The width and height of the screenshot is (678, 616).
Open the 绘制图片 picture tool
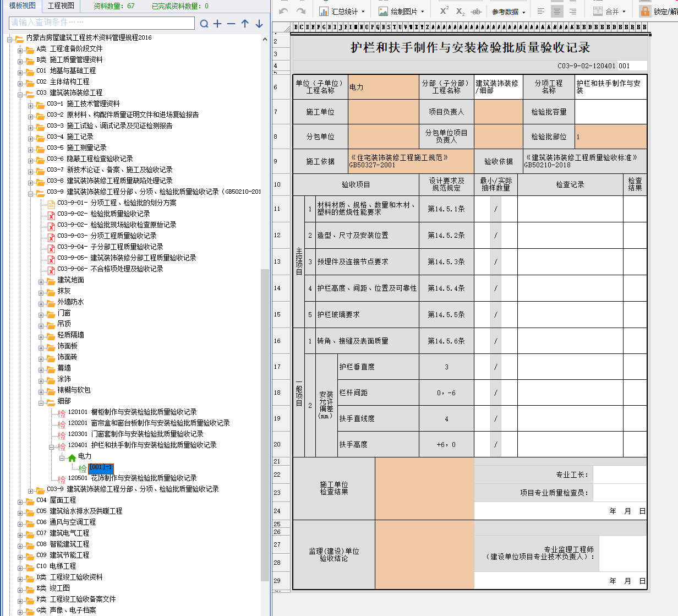pyautogui.click(x=401, y=11)
